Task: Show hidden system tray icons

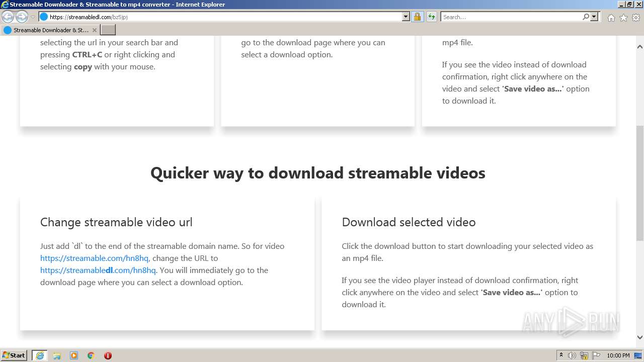Action: (x=561, y=355)
